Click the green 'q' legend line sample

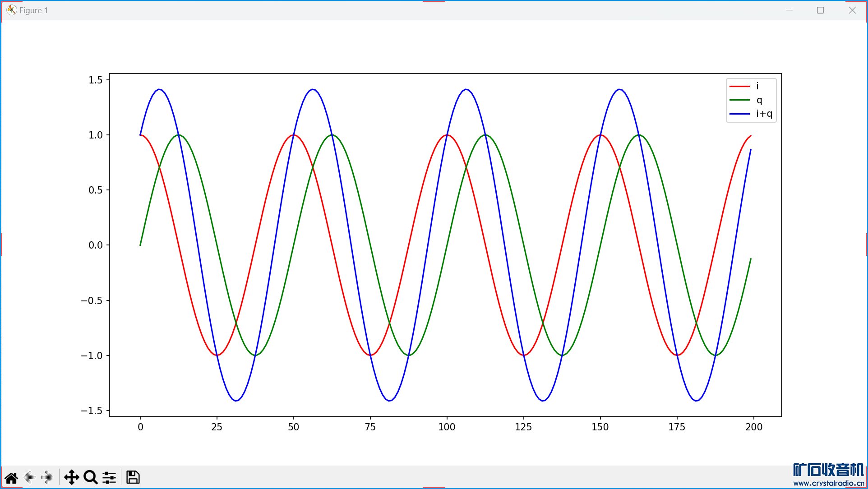[739, 100]
